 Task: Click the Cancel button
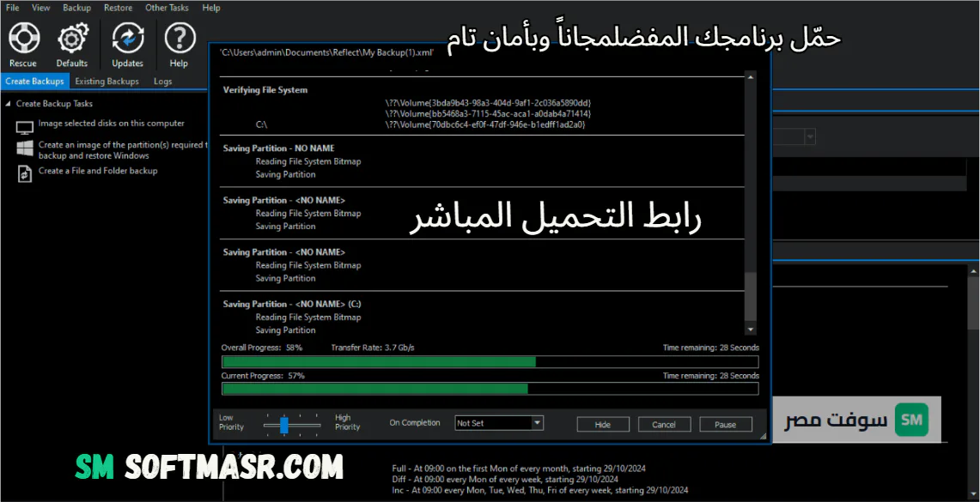(x=664, y=425)
